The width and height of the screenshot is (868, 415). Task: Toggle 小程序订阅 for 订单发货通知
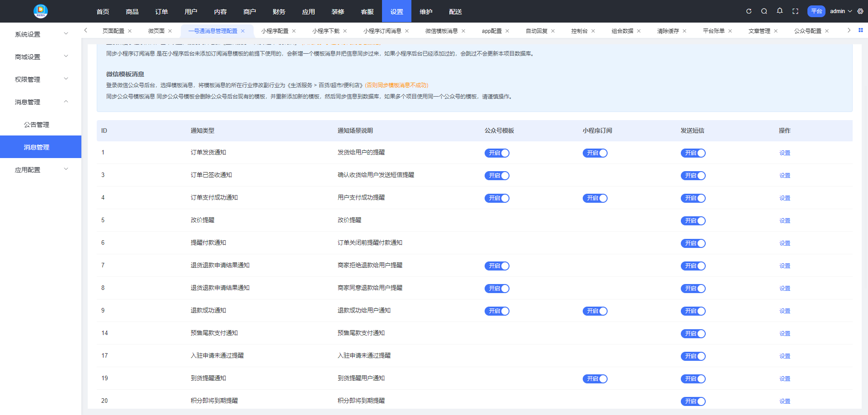tap(595, 153)
